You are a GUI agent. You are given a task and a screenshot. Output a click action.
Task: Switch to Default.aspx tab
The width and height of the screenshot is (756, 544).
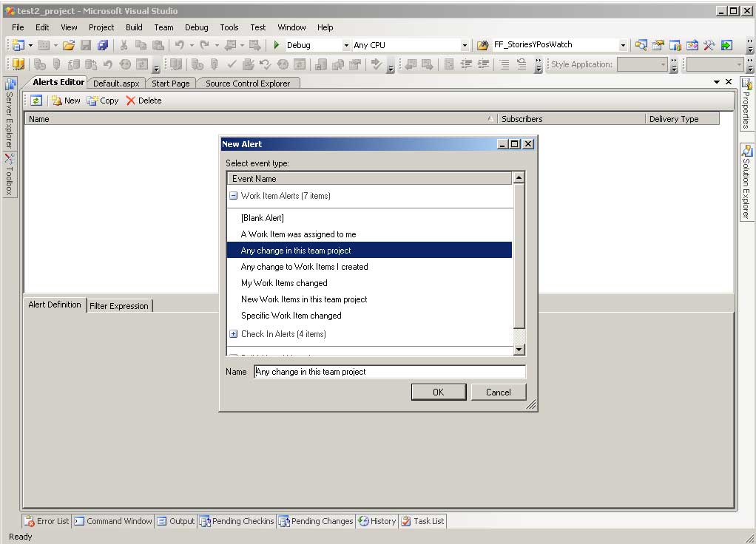(x=116, y=84)
